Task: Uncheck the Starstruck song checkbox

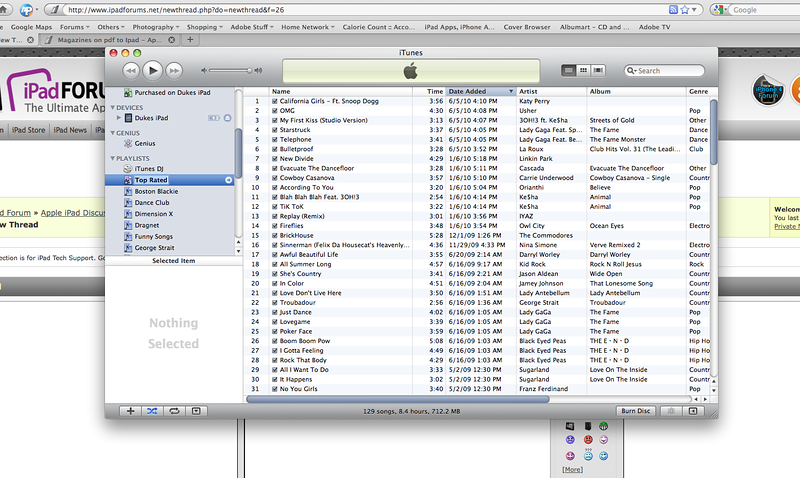Action: (x=274, y=130)
